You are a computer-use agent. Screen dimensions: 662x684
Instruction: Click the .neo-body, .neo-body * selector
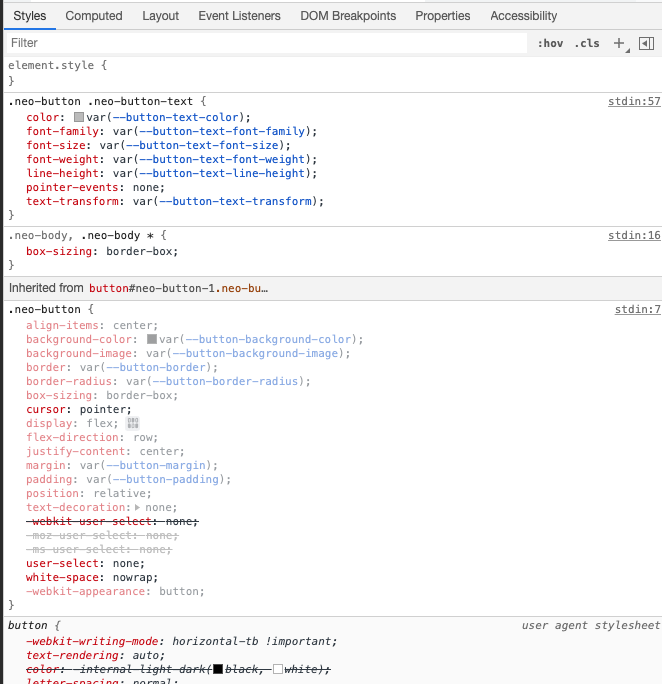(81, 235)
